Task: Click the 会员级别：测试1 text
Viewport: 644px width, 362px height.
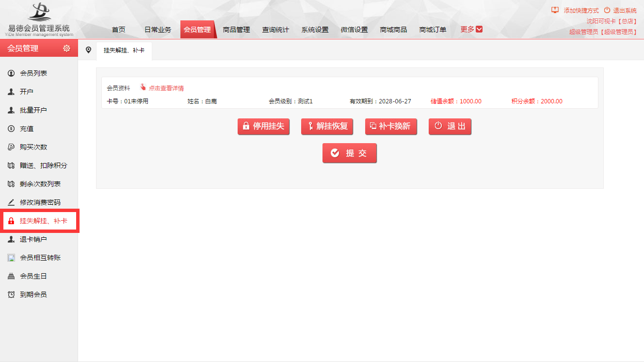Action: 291,101
